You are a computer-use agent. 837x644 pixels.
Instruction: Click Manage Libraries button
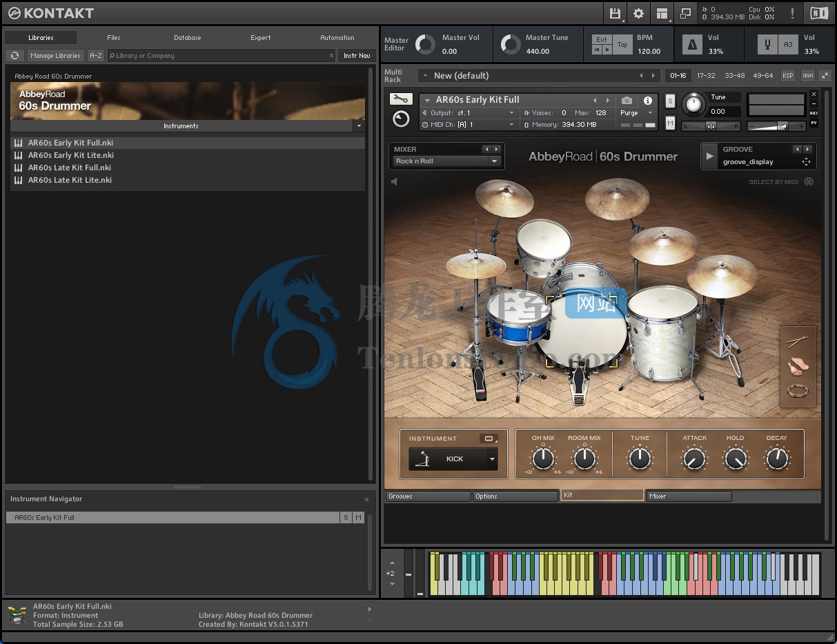coord(56,55)
